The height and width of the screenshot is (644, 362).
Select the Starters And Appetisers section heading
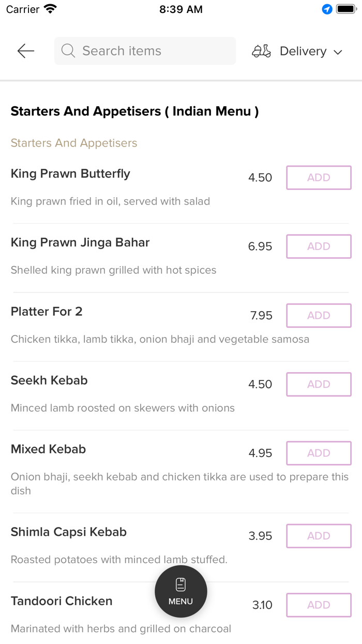tap(134, 111)
